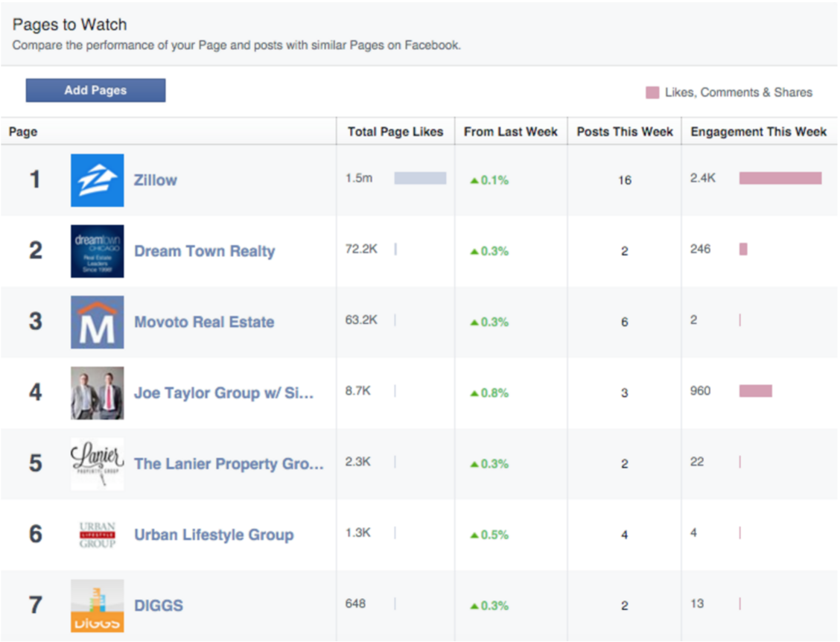Select the 1.3K total likes value
This screenshot has height=642, width=840.
pos(358,533)
